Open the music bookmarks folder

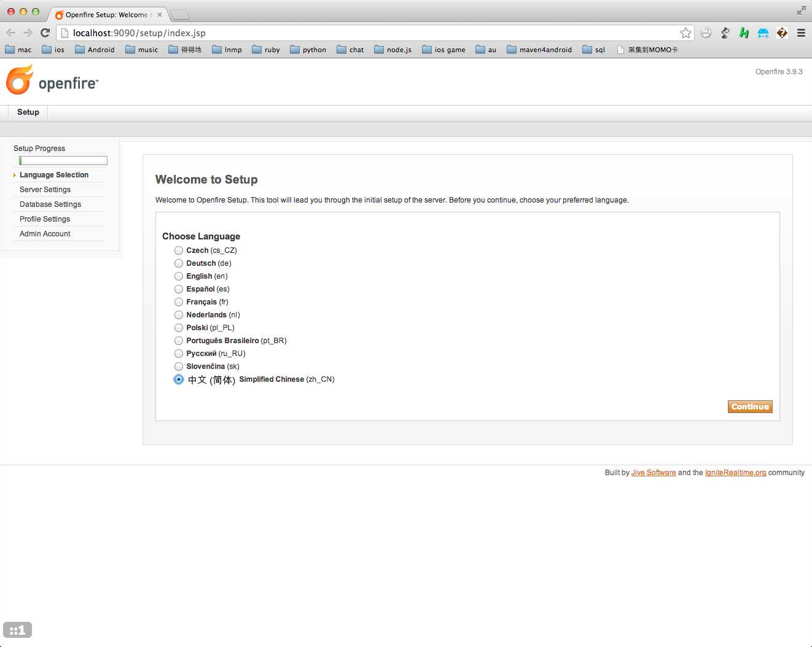tap(142, 50)
